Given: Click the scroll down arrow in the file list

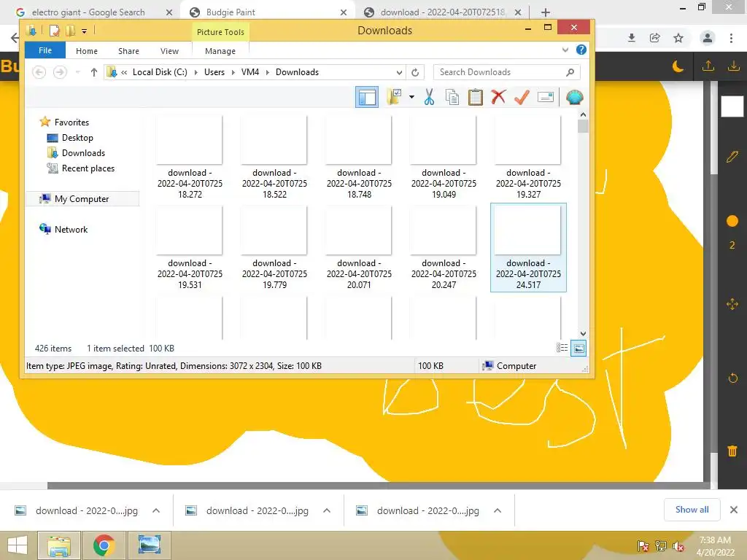Looking at the screenshot, I should 583,334.
